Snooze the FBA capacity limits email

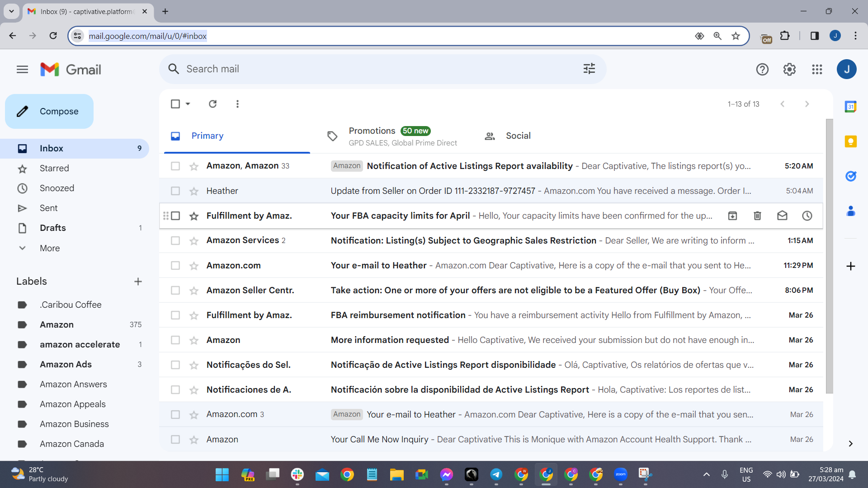807,216
